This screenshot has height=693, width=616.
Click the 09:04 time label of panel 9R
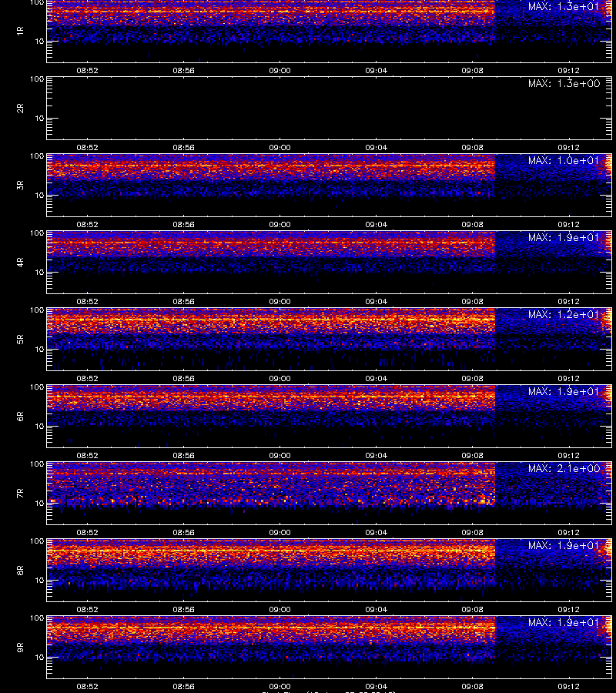point(376,687)
